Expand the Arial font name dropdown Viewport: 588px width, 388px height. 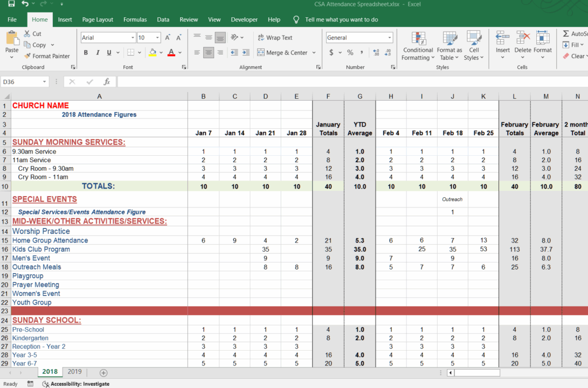coord(133,38)
